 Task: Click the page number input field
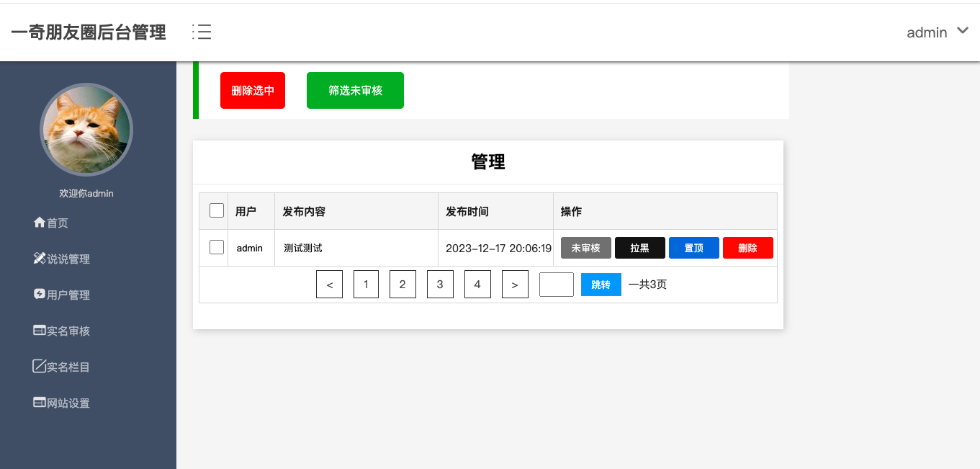point(556,284)
